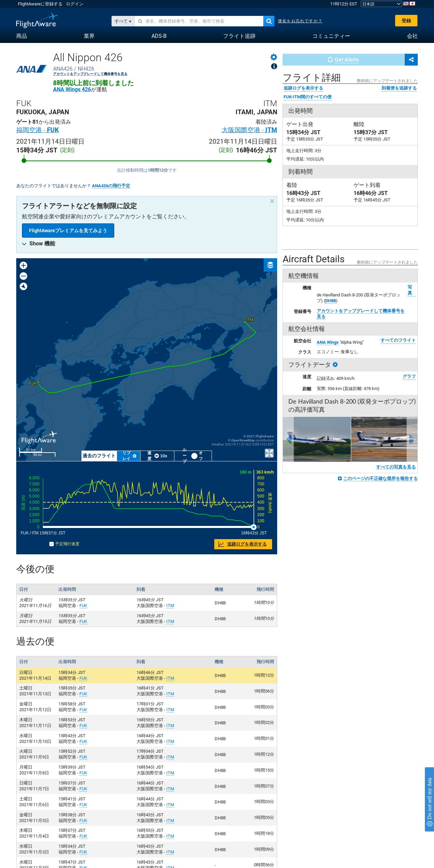434x868 pixels.
Task: Click the 過去のフライト replay label
Action: 99,456
